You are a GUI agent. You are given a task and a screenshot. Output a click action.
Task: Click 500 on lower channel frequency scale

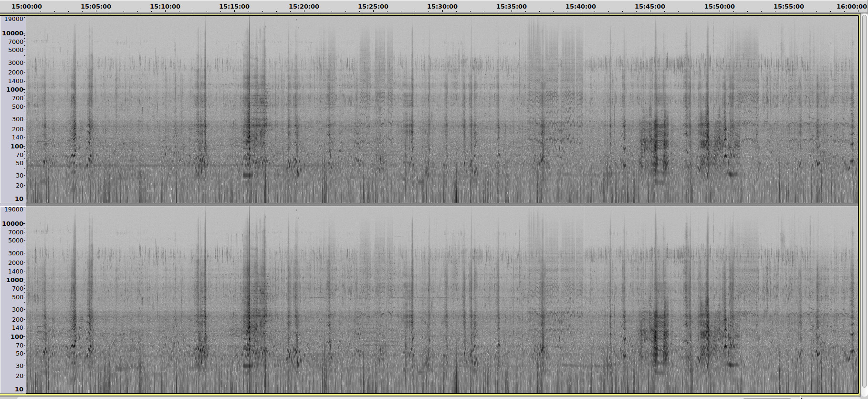[18, 297]
